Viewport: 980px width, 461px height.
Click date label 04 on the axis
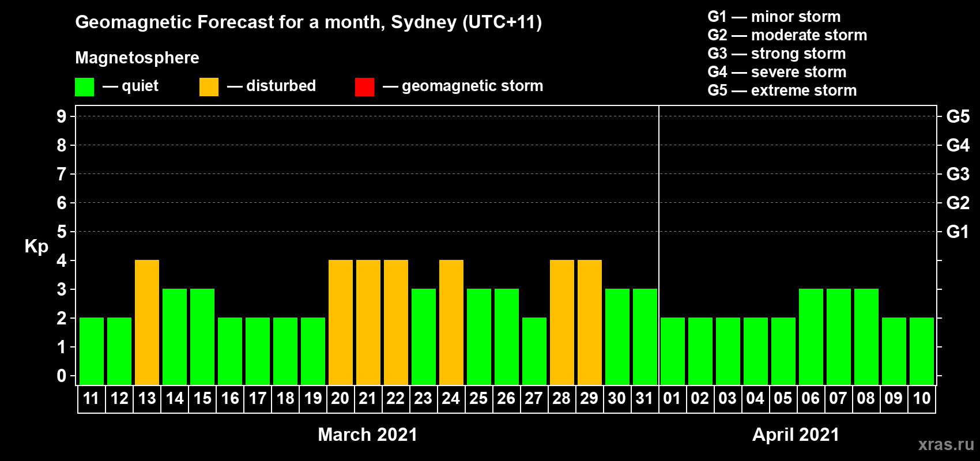point(755,398)
